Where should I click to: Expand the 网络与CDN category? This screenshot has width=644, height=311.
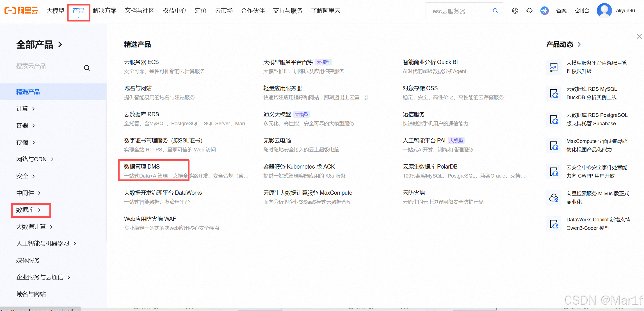[x=35, y=159]
